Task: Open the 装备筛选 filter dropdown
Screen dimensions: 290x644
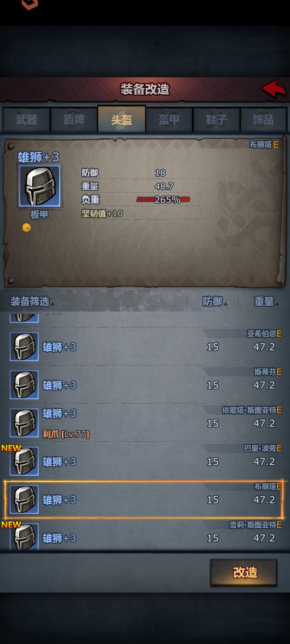Action: 32,302
